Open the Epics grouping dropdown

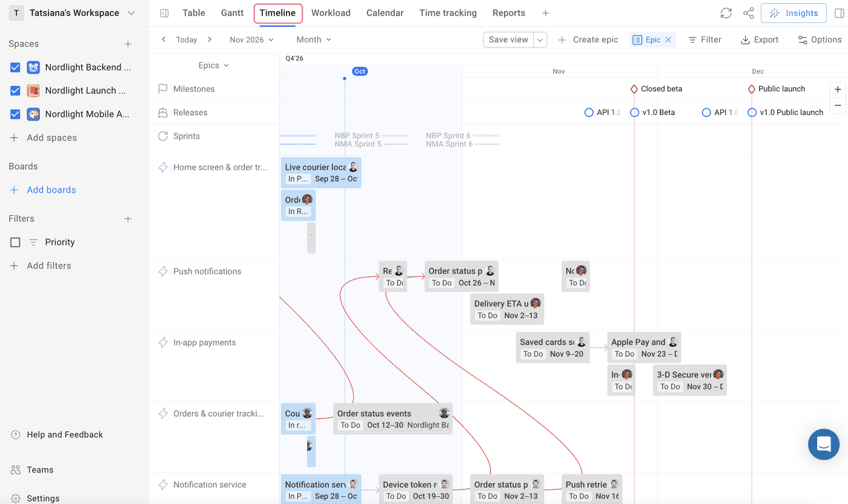coord(213,65)
